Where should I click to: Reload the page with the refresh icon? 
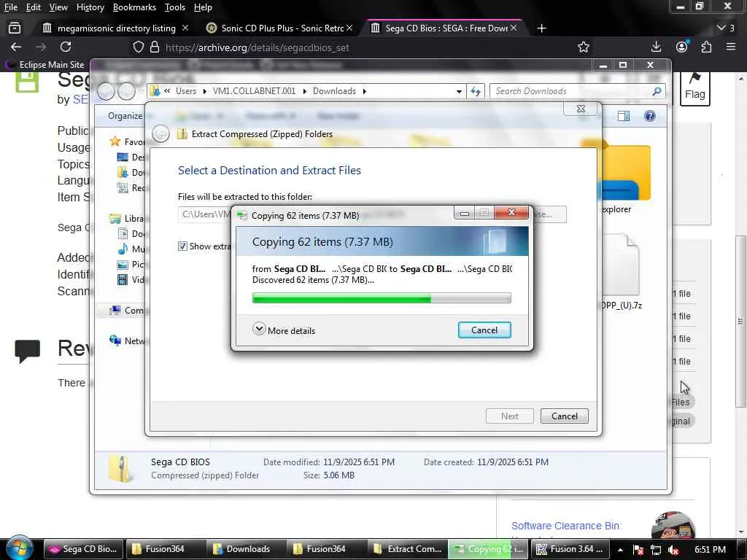66,47
